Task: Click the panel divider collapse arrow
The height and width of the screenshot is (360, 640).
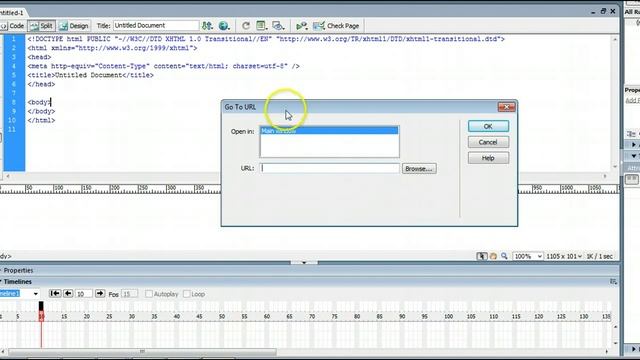Action: (x=304, y=263)
